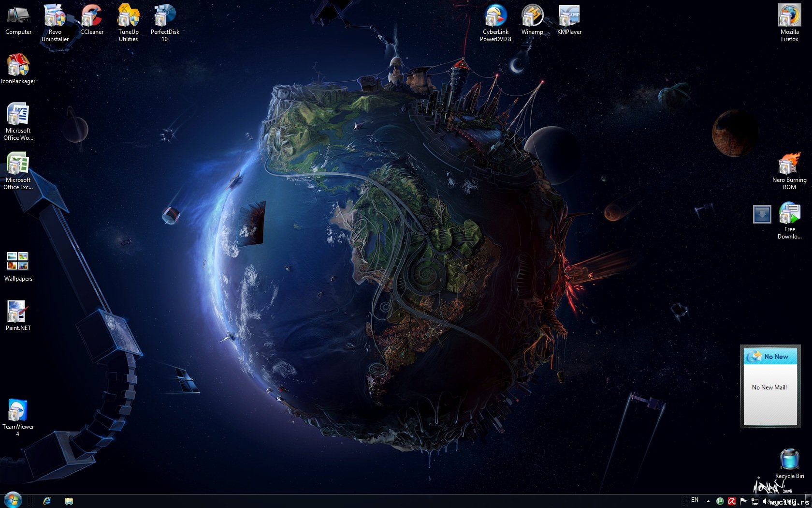Click the EN language indicator
The image size is (812, 508).
(x=695, y=500)
